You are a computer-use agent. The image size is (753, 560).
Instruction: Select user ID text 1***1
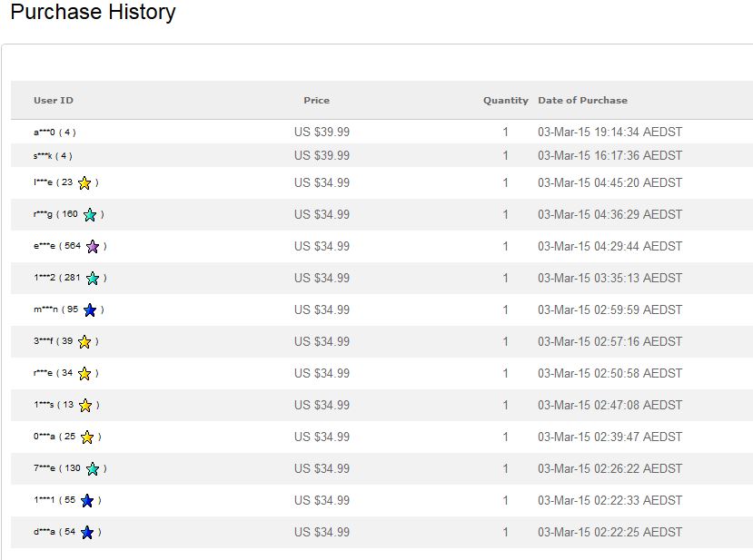(45, 500)
